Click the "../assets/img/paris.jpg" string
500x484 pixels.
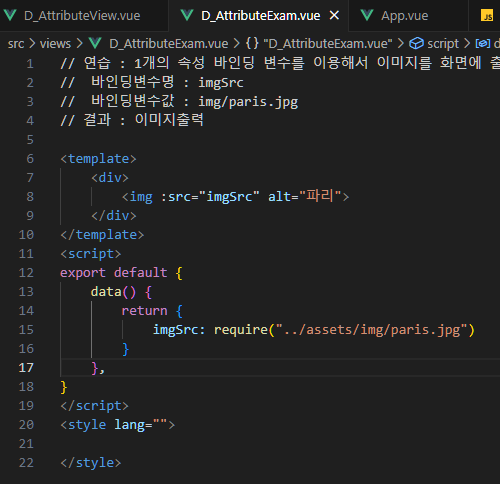[x=372, y=330]
